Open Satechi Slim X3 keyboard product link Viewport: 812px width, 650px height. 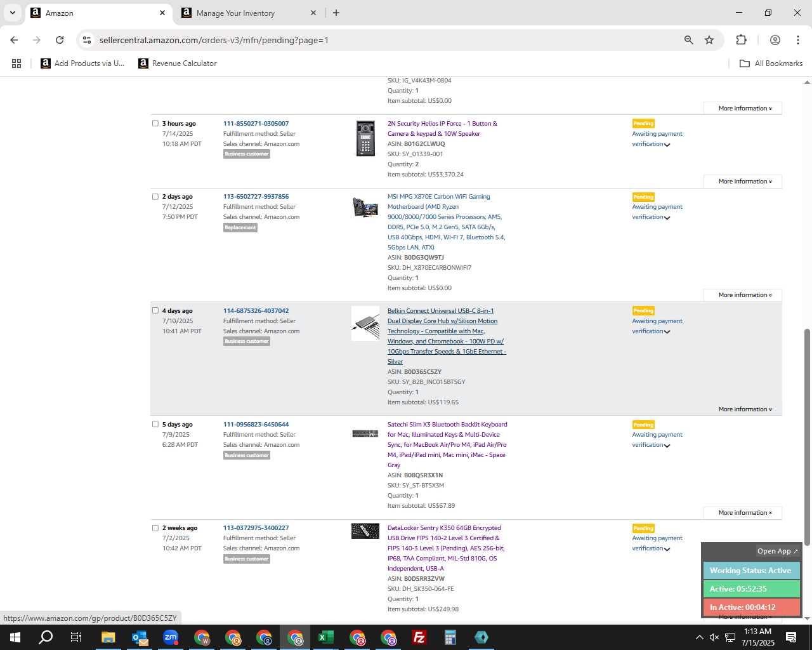click(447, 445)
